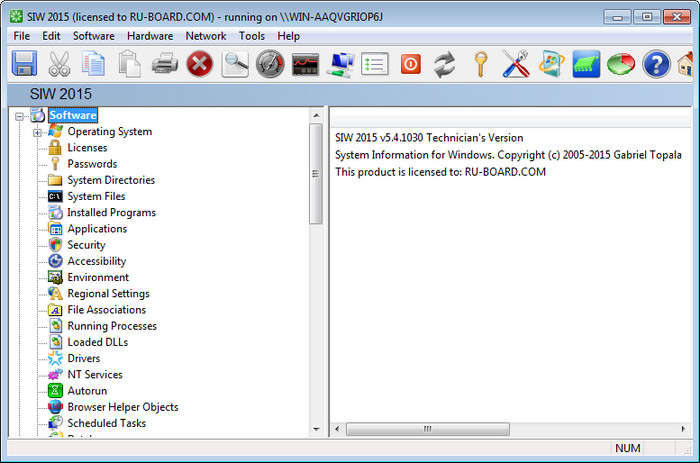The image size is (700, 463).
Task: Click the golden key toolbar icon
Action: pos(481,65)
